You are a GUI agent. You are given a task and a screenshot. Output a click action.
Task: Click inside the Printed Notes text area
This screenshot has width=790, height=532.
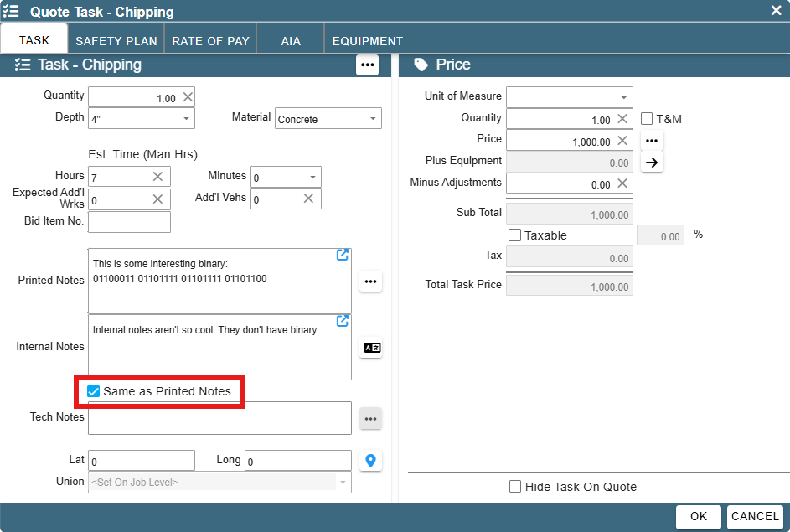(x=219, y=281)
